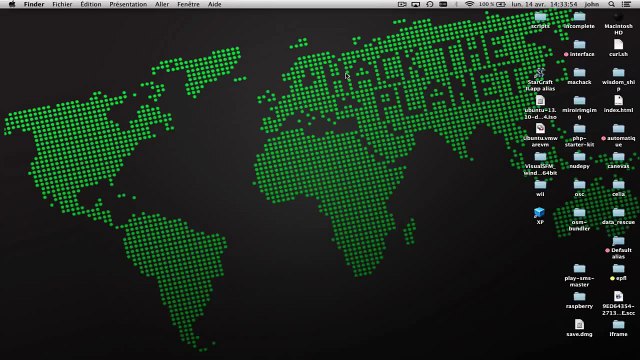Open the Aide menu
The image size is (640, 360).
coord(215,4)
